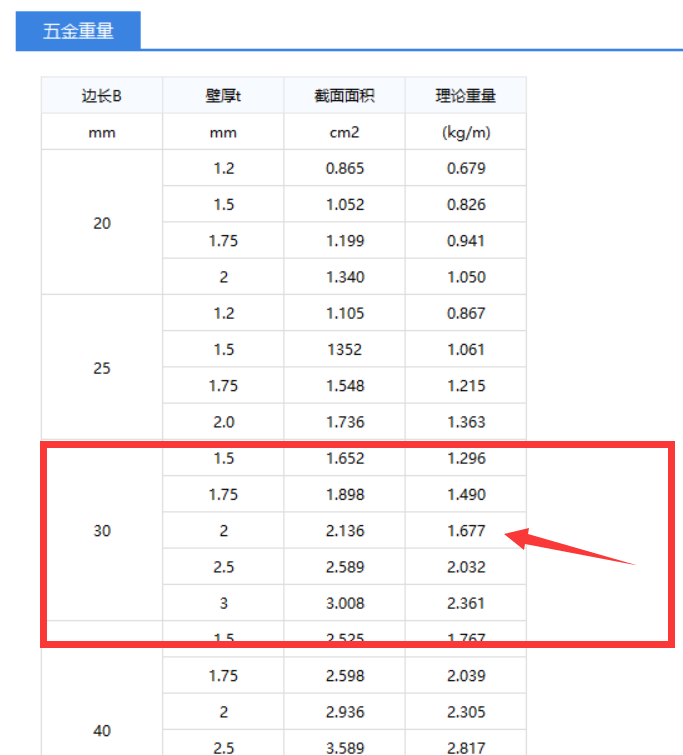683x755 pixels.
Task: Click section area value 2.936
Action: click(x=345, y=712)
